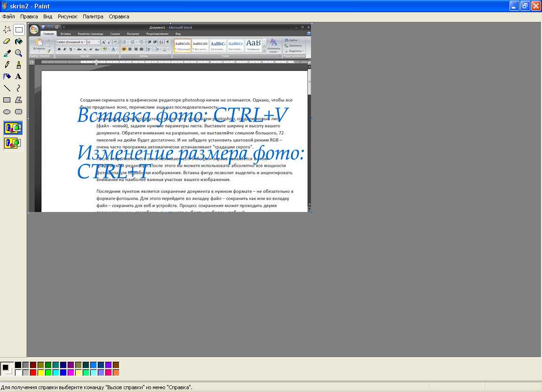This screenshot has width=542, height=392.
Task: Activate the Airbrush spray can
Action: (x=7, y=76)
